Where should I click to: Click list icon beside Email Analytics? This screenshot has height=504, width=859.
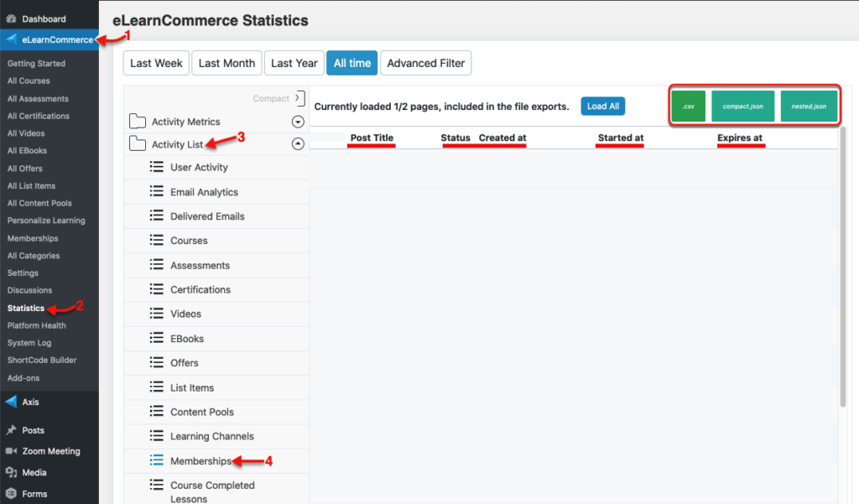click(157, 191)
